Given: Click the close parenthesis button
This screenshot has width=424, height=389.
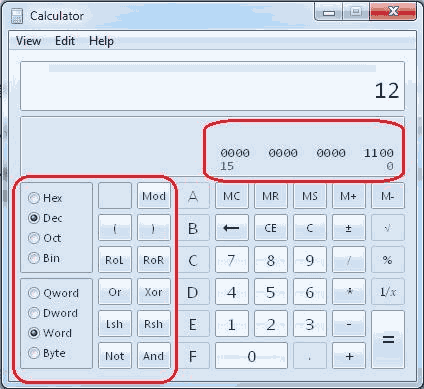Looking at the screenshot, I should 154,228.
